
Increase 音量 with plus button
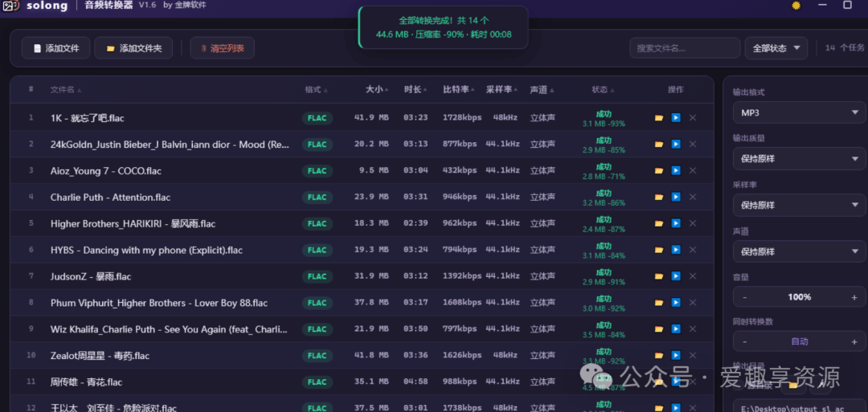[854, 297]
